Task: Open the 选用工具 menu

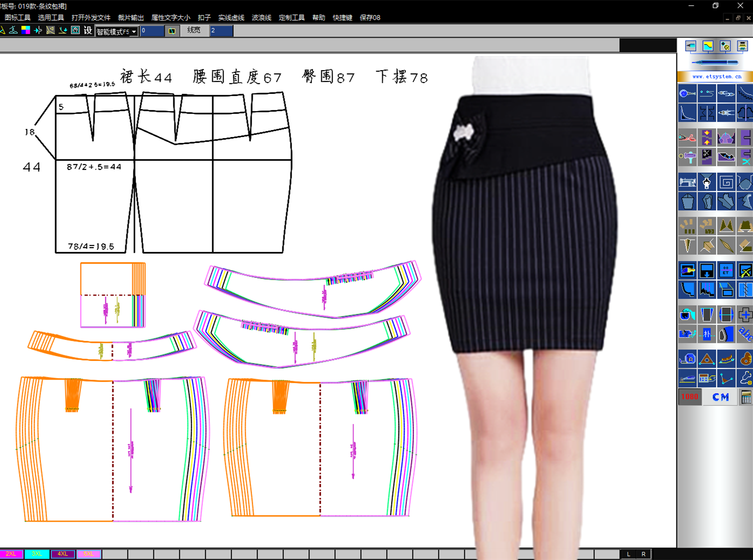Action: [x=51, y=18]
